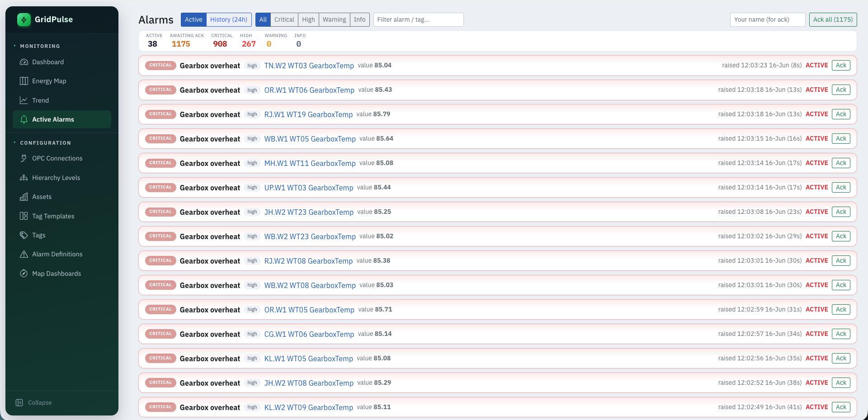Filter alarms by Warning severity
The image size is (868, 420).
tap(335, 19)
